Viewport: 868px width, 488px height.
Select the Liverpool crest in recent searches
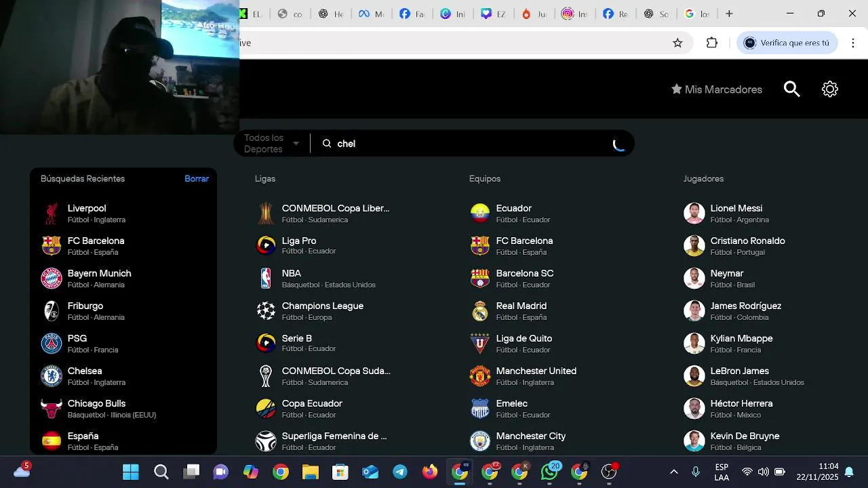[x=52, y=213]
